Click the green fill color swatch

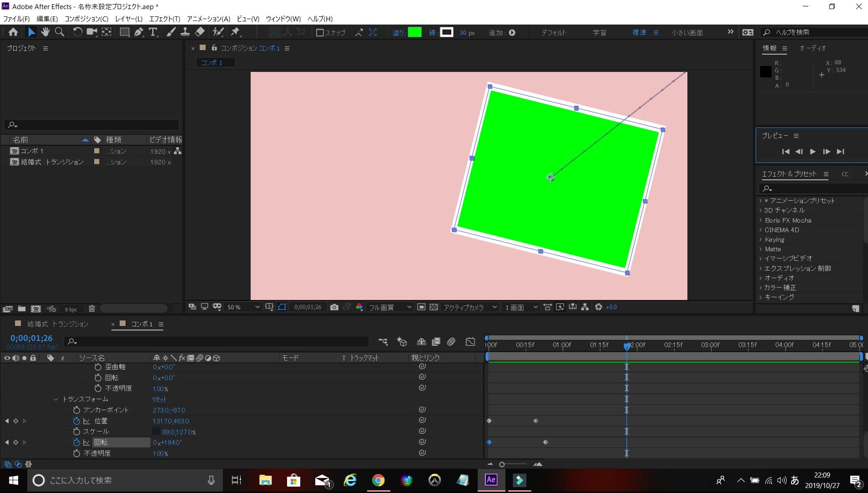[x=414, y=32]
